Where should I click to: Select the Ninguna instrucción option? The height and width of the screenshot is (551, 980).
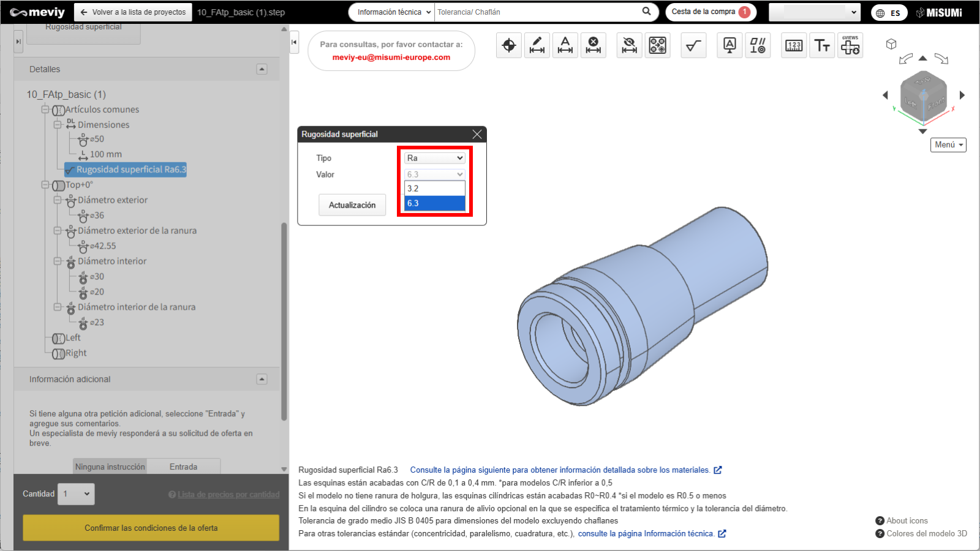[110, 467]
